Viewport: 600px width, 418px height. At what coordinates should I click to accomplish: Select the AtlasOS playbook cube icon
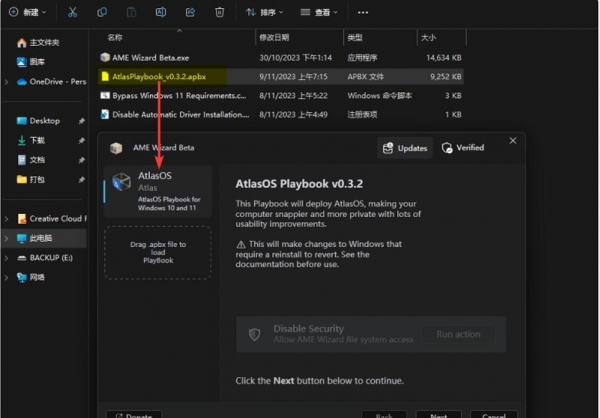(x=122, y=183)
